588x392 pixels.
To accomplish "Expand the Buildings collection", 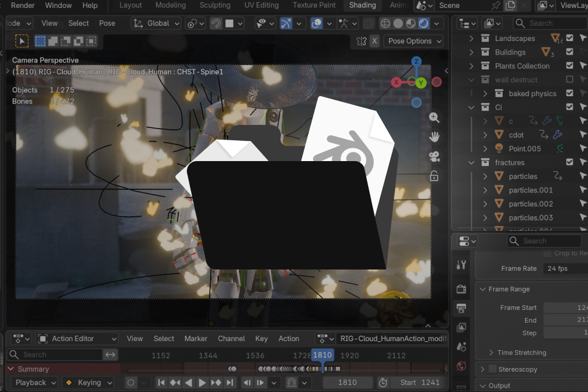I will click(472, 52).
